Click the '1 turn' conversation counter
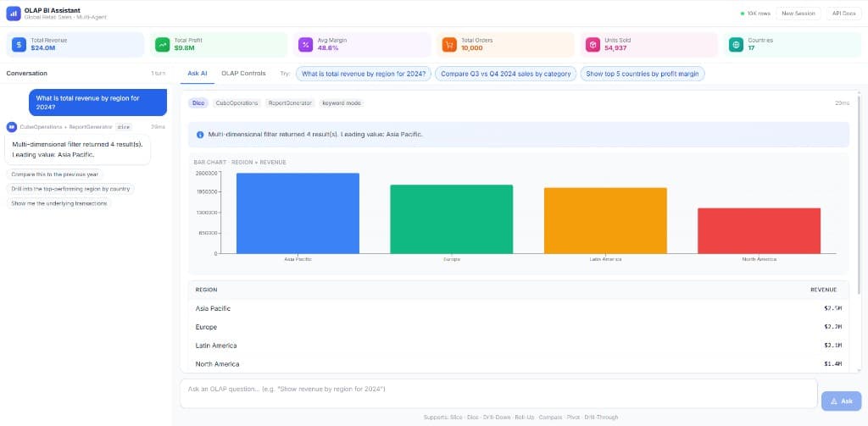Viewport: 868px width, 426px height. (x=159, y=74)
